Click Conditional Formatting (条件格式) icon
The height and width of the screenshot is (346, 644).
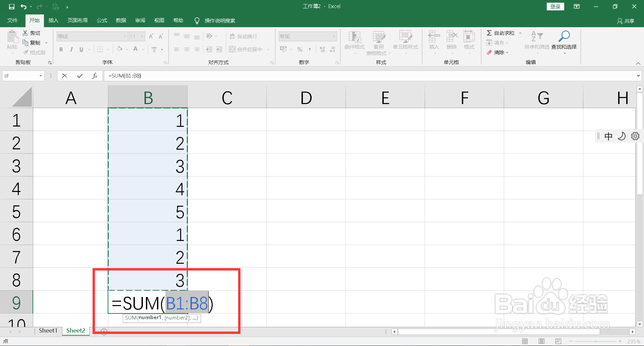point(355,37)
